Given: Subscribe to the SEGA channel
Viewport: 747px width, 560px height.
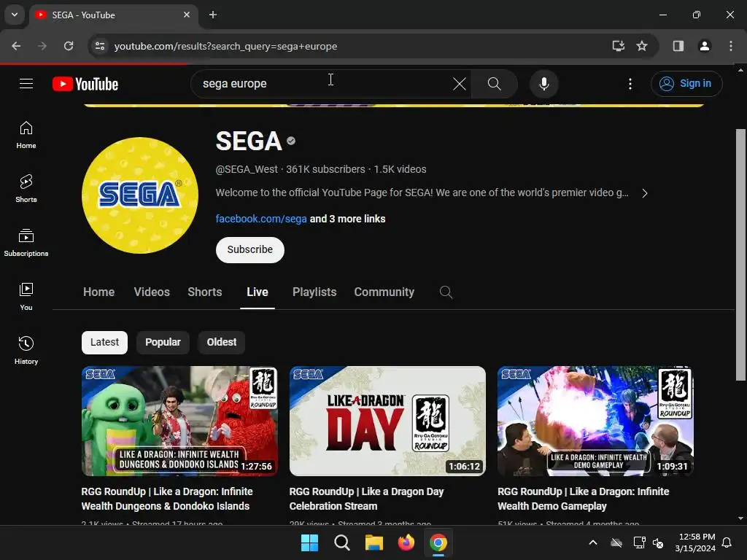Looking at the screenshot, I should click(x=249, y=249).
